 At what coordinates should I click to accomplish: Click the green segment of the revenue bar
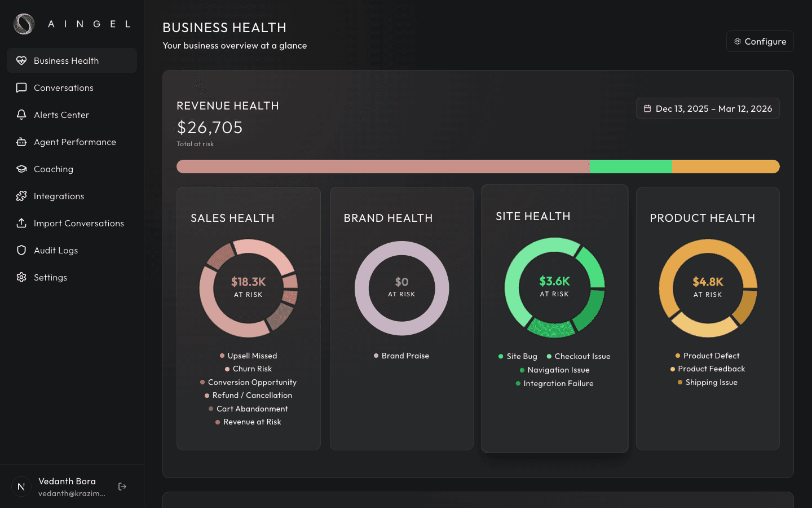[630, 167]
